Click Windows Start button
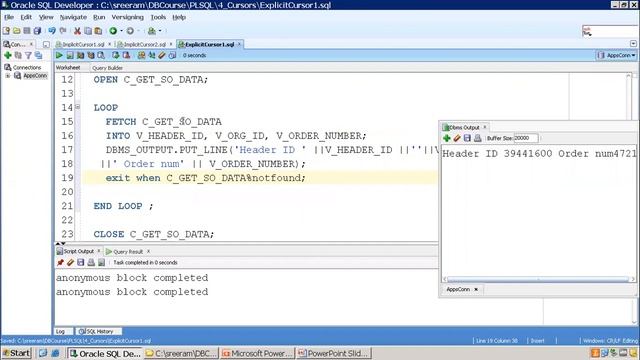640x360 pixels. 16,353
